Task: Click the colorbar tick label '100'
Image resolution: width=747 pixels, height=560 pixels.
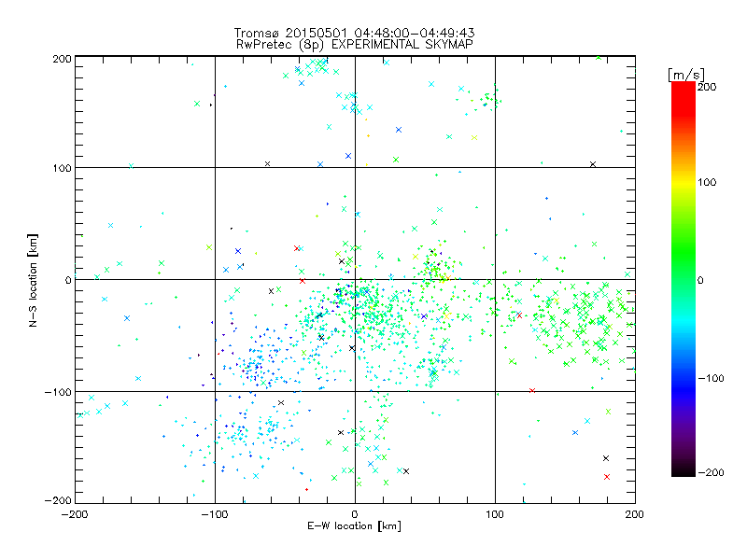Action: tap(707, 182)
